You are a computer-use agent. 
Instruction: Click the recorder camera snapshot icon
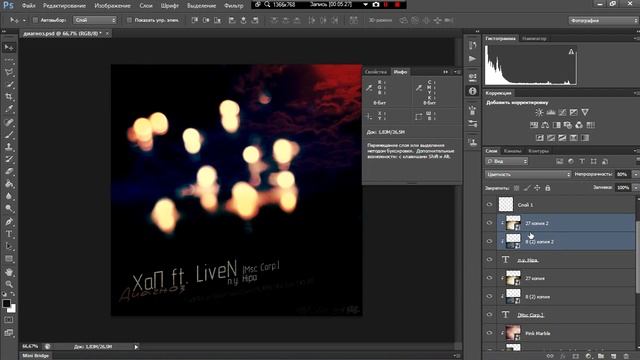[x=376, y=4]
